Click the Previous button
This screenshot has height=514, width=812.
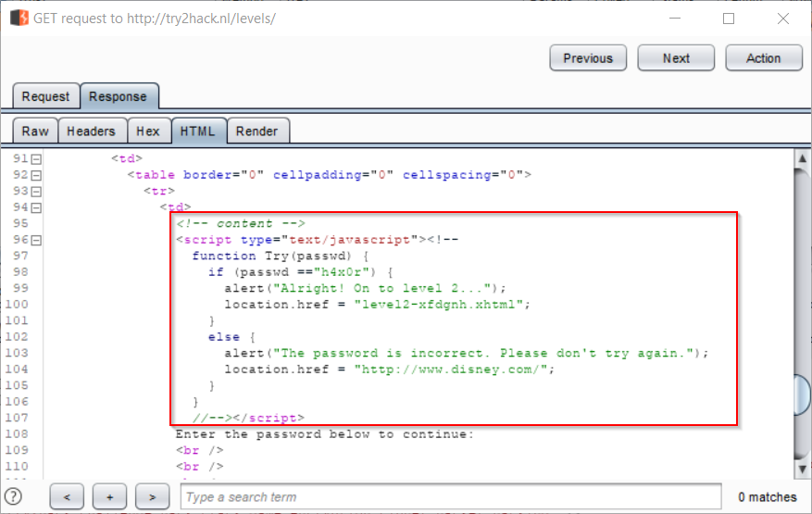[588, 58]
